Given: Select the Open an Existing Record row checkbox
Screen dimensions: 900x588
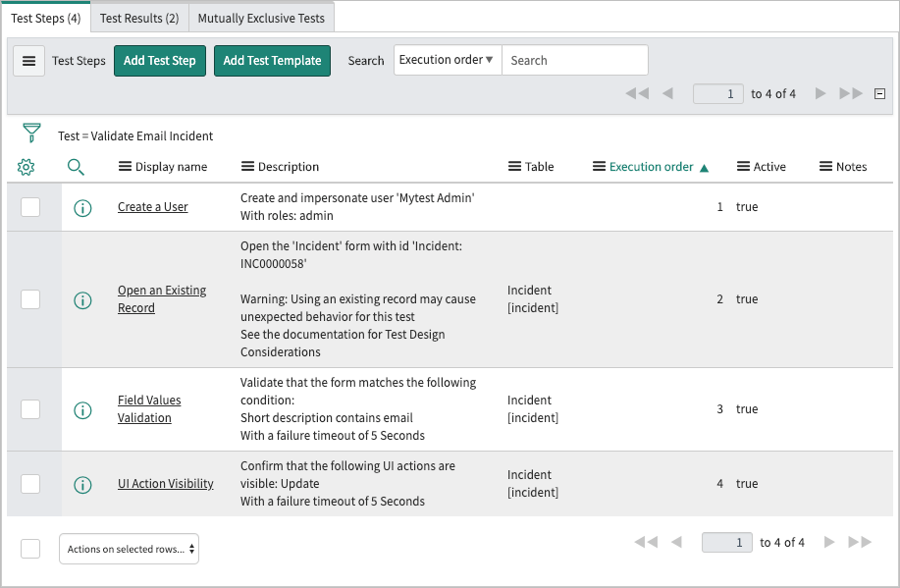Looking at the screenshot, I should tap(30, 299).
